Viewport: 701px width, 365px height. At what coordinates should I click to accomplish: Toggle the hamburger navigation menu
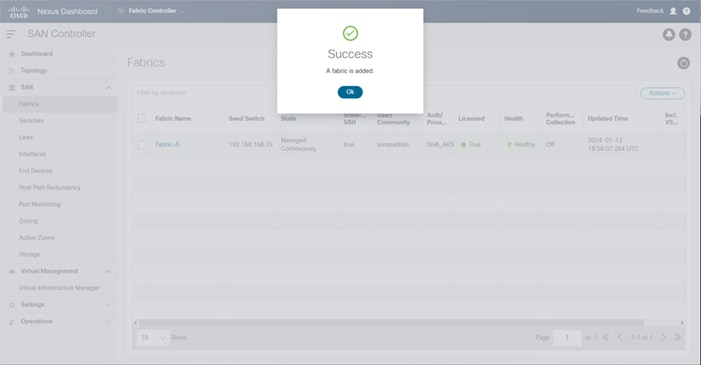pos(11,34)
